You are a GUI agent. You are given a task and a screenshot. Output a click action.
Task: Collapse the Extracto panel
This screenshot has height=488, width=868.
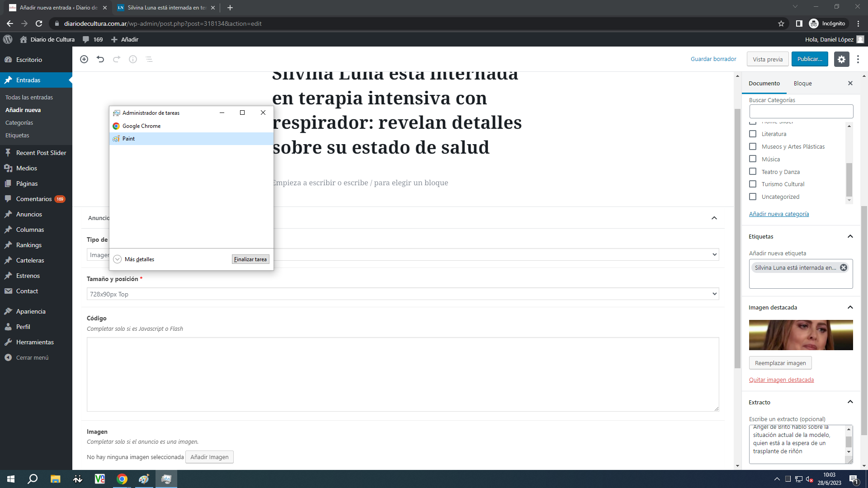(850, 402)
